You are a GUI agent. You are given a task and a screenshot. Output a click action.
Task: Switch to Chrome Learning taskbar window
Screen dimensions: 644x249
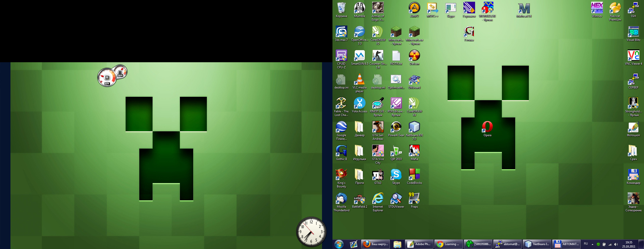tap(448, 244)
